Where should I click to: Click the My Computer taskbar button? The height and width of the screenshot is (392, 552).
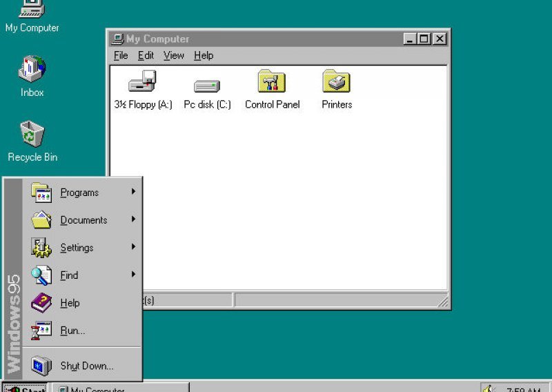pos(121,388)
